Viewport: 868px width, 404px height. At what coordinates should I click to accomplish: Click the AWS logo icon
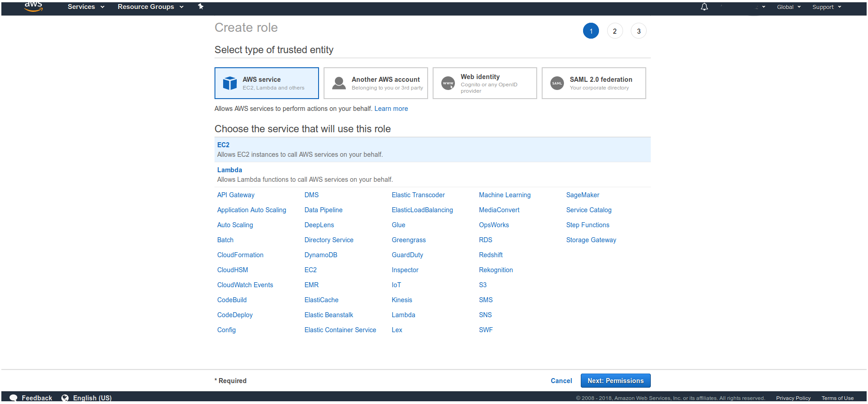point(33,6)
